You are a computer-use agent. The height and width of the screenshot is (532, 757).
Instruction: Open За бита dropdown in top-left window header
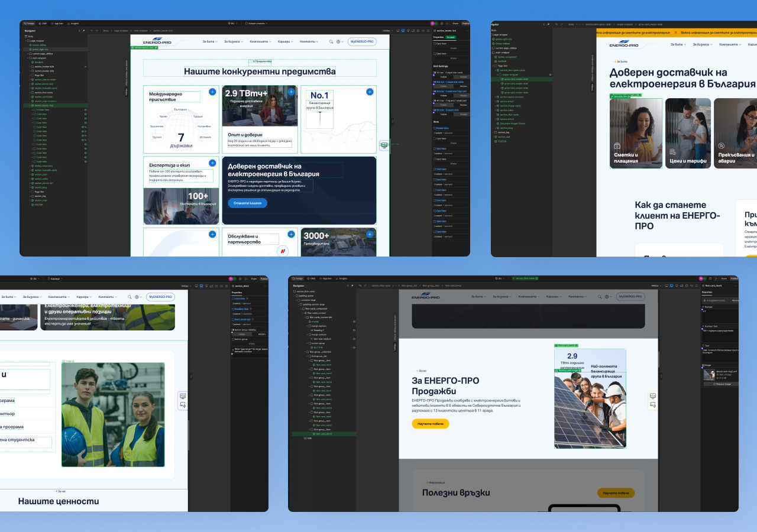[211, 41]
